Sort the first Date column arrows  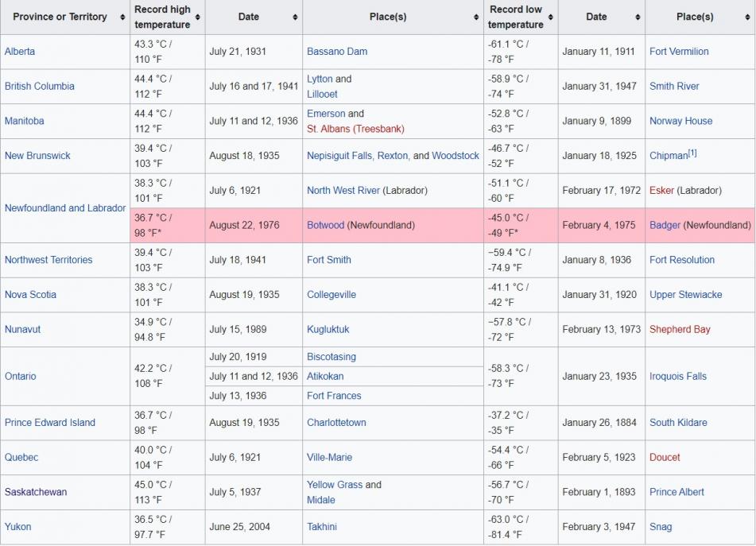click(x=295, y=17)
